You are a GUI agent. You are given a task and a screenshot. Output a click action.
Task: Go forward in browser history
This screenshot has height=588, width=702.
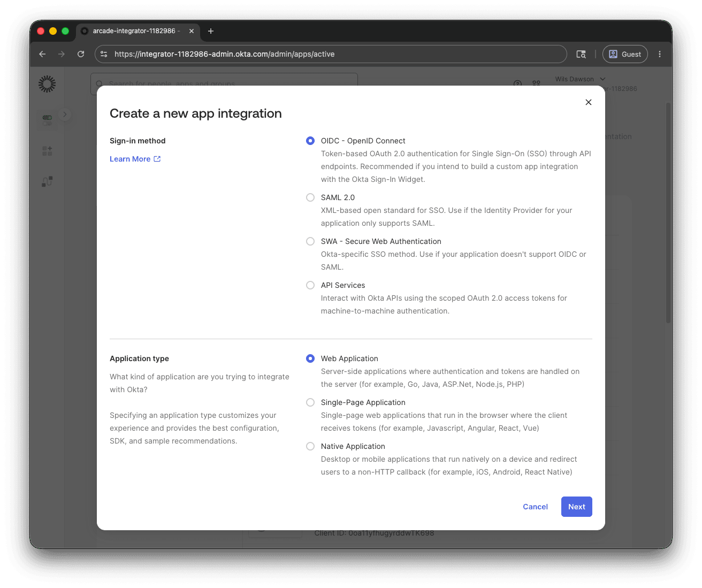[62, 54]
